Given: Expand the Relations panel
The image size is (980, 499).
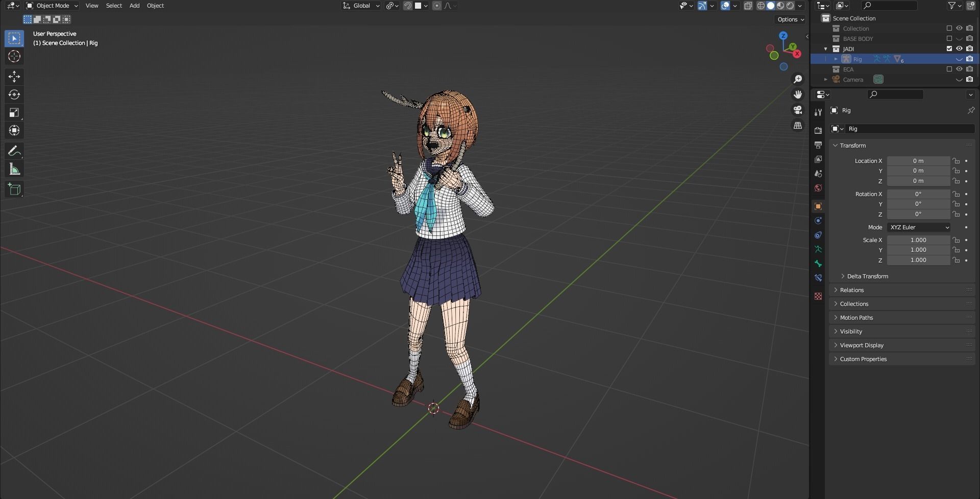Looking at the screenshot, I should (x=902, y=290).
